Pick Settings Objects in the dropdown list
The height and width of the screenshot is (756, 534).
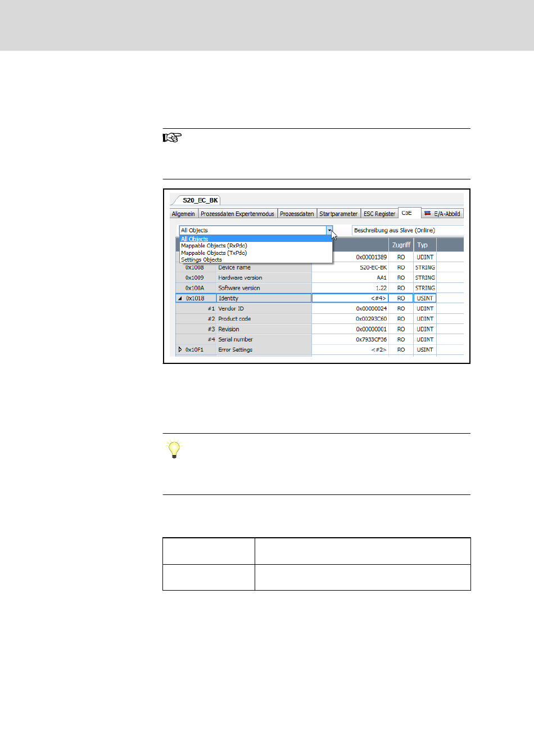pos(201,260)
